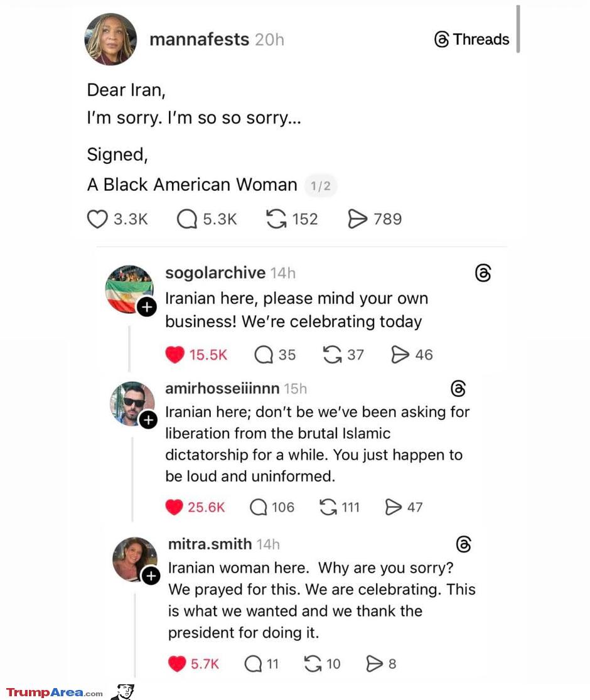Click the Threads logo next to sogolarchive
This screenshot has height=700, width=590.
[x=482, y=273]
